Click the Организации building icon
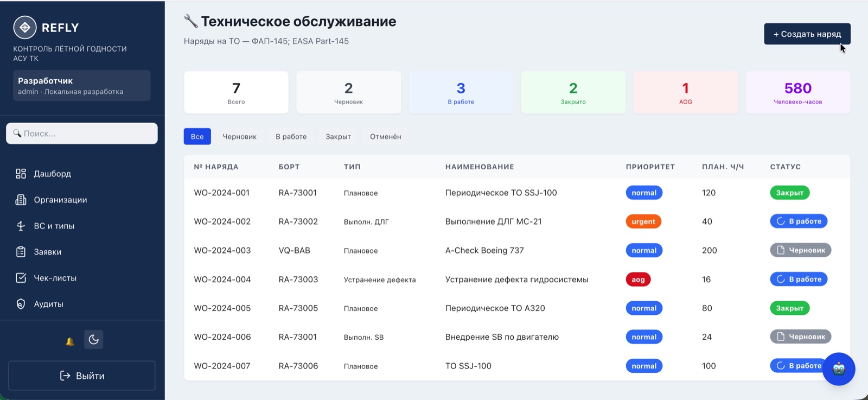 point(21,200)
